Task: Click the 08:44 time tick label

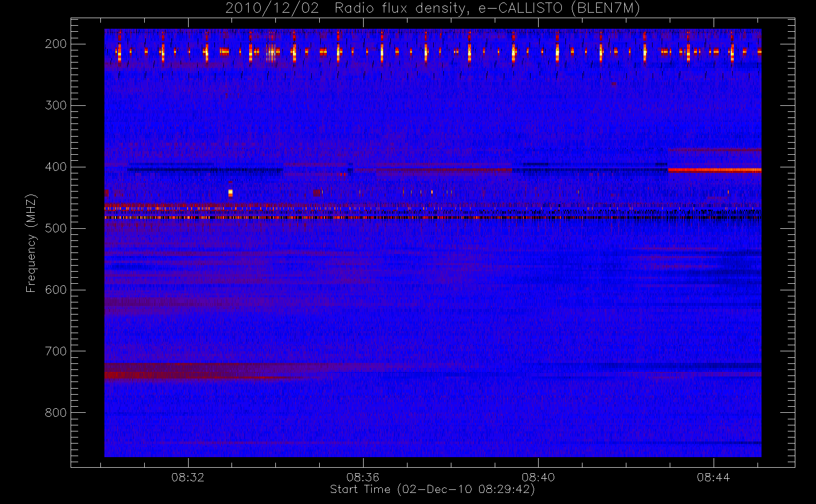Action: click(713, 477)
